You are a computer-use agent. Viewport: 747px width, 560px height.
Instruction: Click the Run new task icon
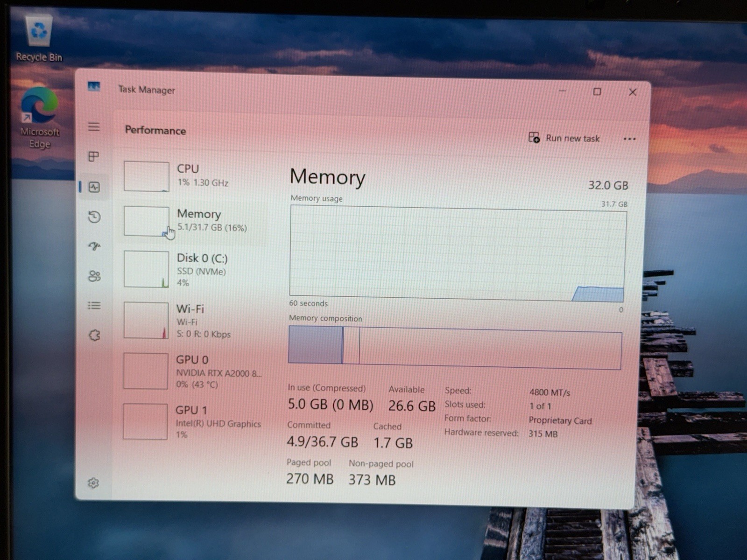pos(534,137)
